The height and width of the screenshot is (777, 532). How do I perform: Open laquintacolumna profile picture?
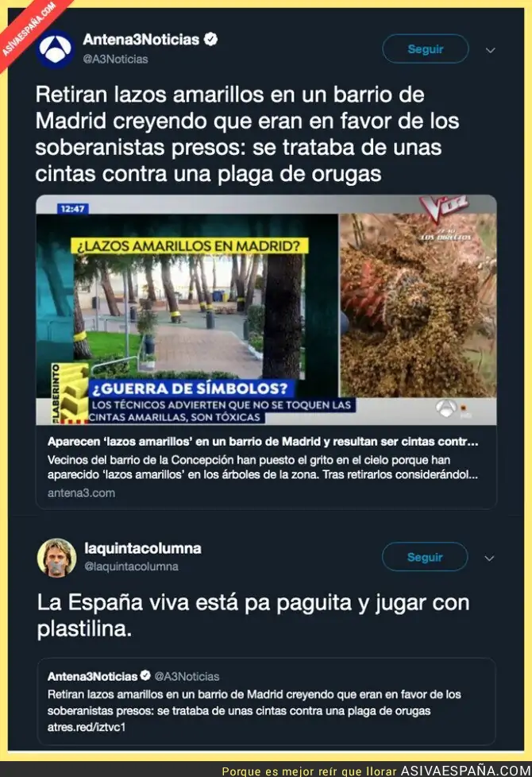56,558
